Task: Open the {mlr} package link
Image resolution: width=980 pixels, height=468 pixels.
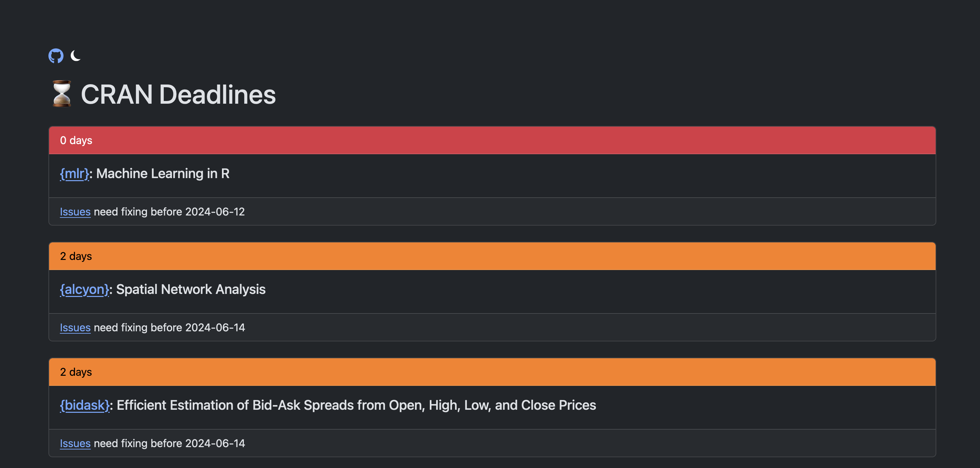Action: point(74,174)
